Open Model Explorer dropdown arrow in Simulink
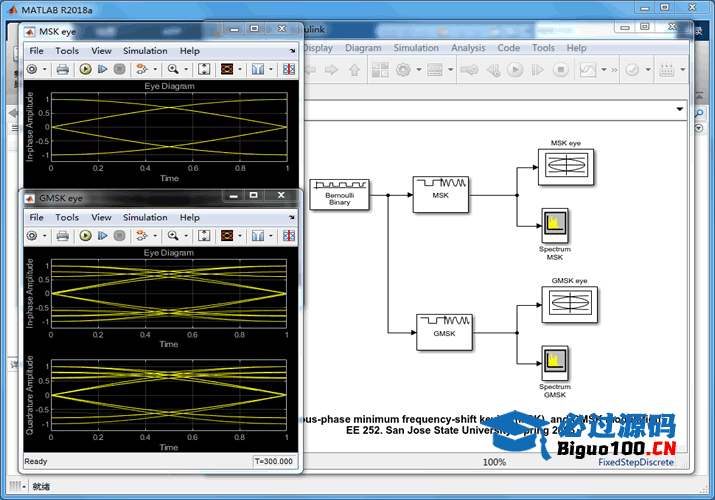The image size is (715, 500). pyautogui.click(x=451, y=70)
